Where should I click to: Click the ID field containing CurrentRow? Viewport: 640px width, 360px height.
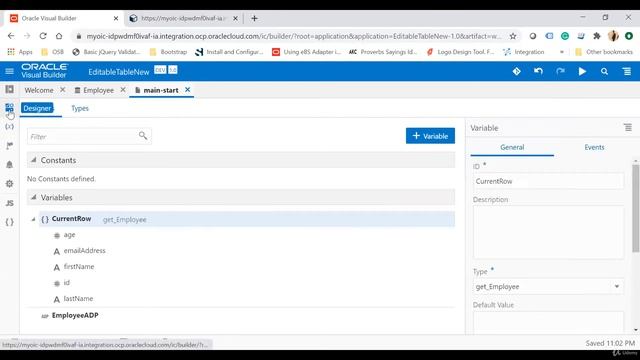[x=548, y=181]
